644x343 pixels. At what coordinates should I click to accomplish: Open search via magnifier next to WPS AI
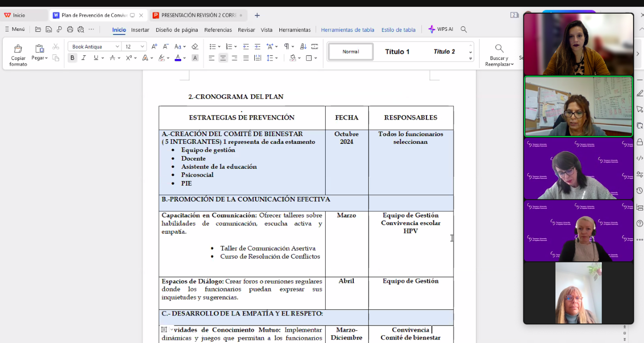(464, 29)
